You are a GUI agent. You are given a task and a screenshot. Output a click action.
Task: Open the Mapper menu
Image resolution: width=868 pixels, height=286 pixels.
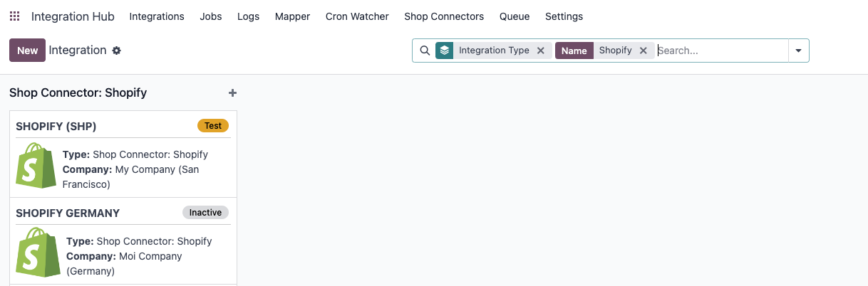292,16
